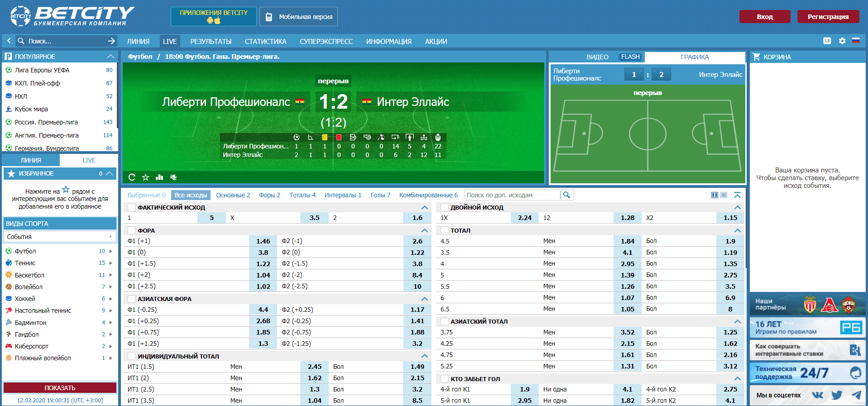Open the СУПЕРЭКСПРЕСС menu item

click(x=326, y=41)
